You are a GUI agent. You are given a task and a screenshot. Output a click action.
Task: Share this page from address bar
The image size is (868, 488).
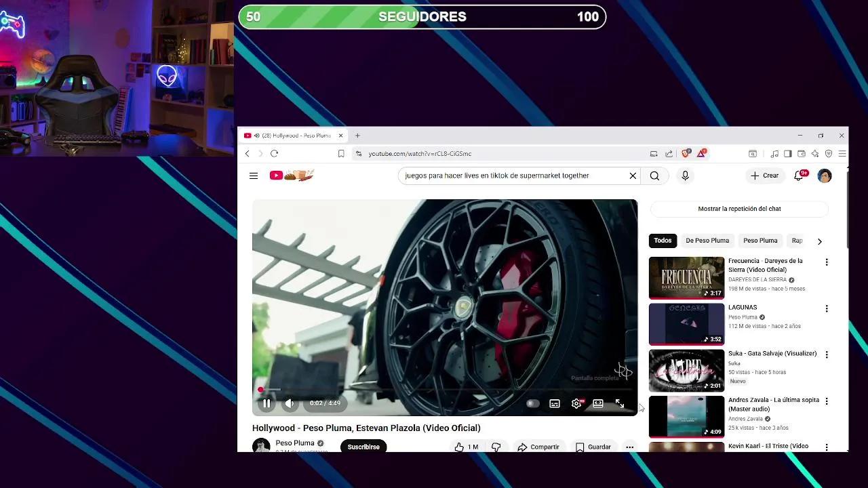point(669,154)
